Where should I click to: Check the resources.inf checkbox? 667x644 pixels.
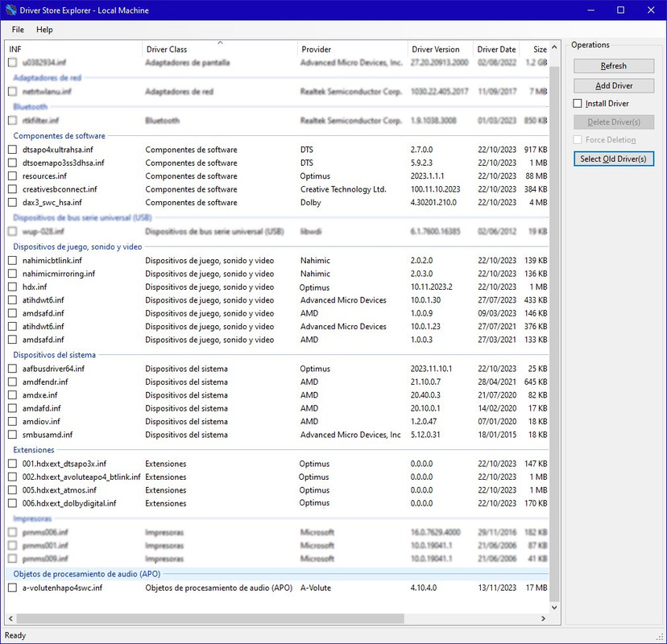point(12,176)
